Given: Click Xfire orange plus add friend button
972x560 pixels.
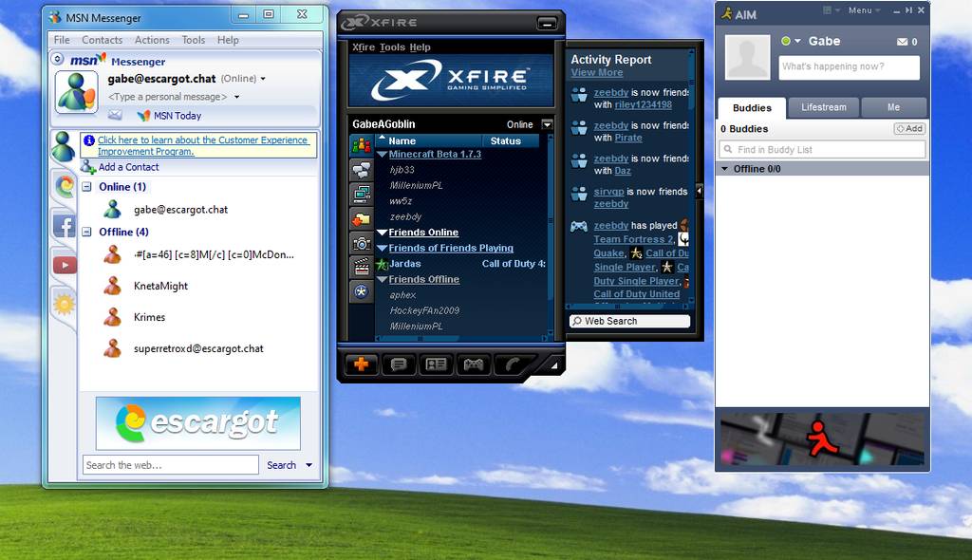Looking at the screenshot, I should (x=361, y=364).
